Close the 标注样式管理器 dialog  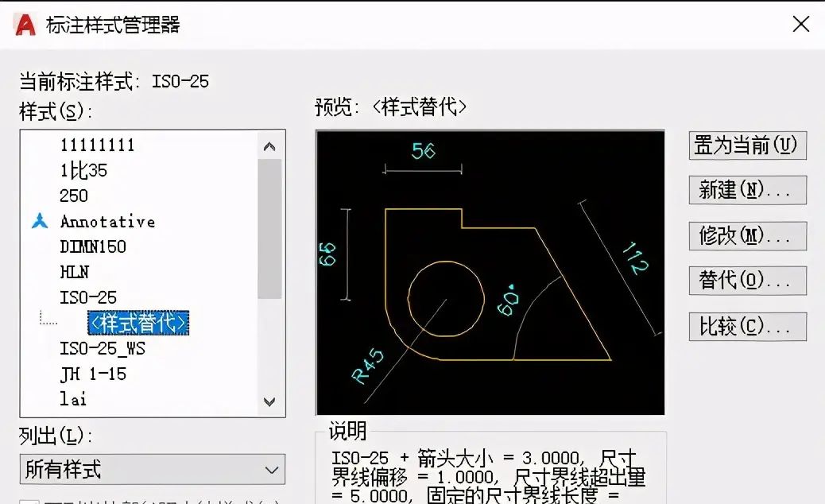800,24
